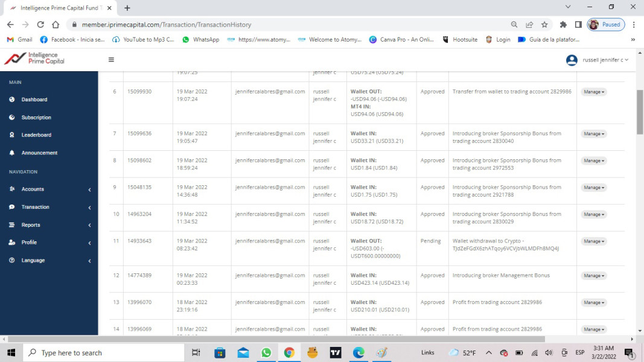Open the Chrome three-dot menu
Image resolution: width=644 pixels, height=362 pixels.
[634, 25]
